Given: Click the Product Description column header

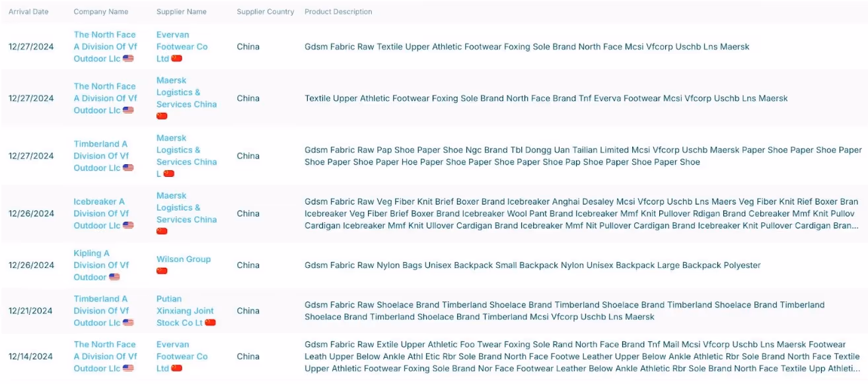Looking at the screenshot, I should pyautogui.click(x=338, y=12).
